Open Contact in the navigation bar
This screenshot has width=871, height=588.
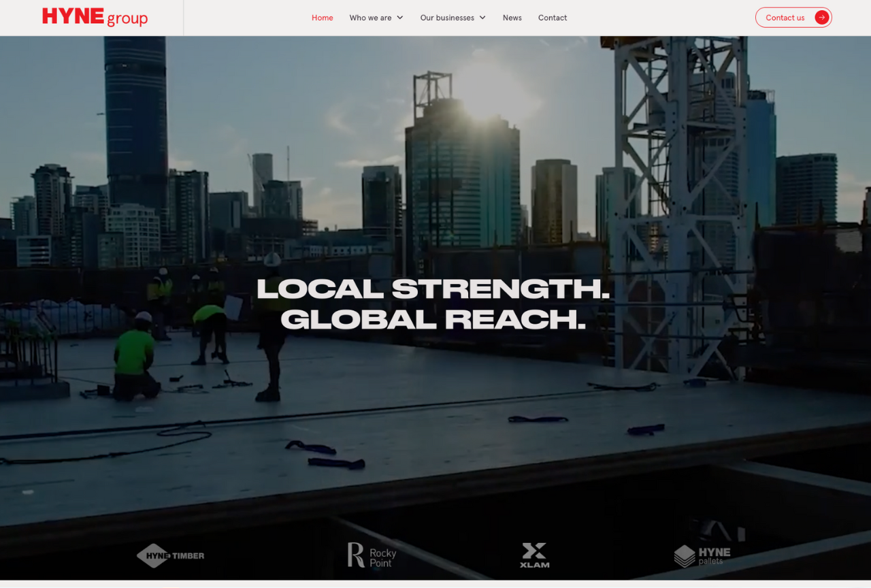pyautogui.click(x=552, y=18)
